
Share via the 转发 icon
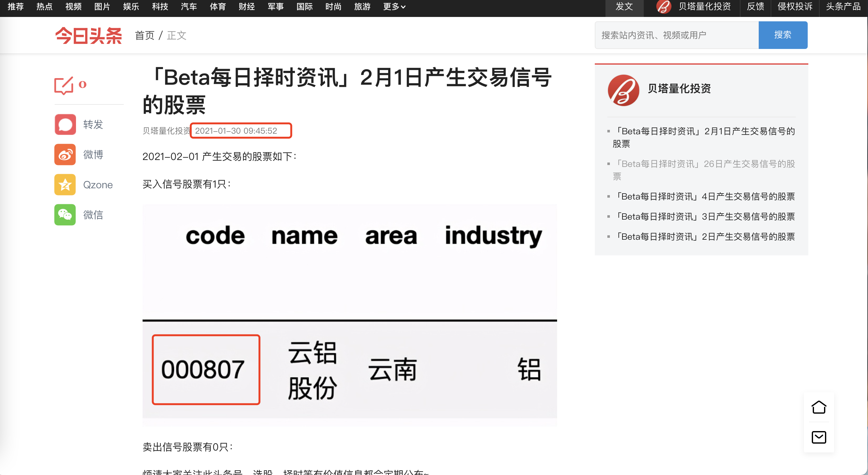pos(65,124)
